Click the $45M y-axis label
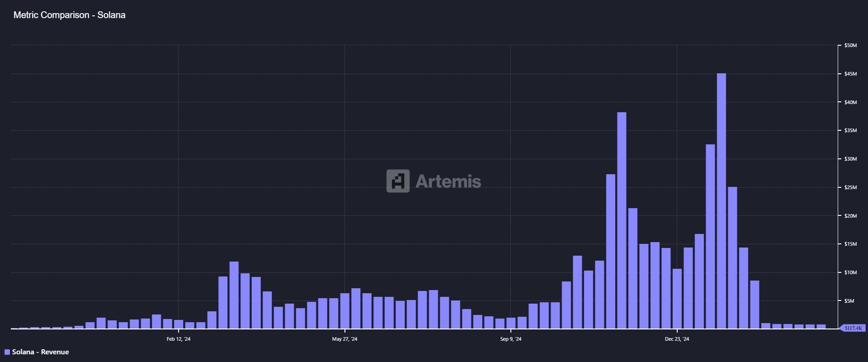This screenshot has width=868, height=362. 850,74
